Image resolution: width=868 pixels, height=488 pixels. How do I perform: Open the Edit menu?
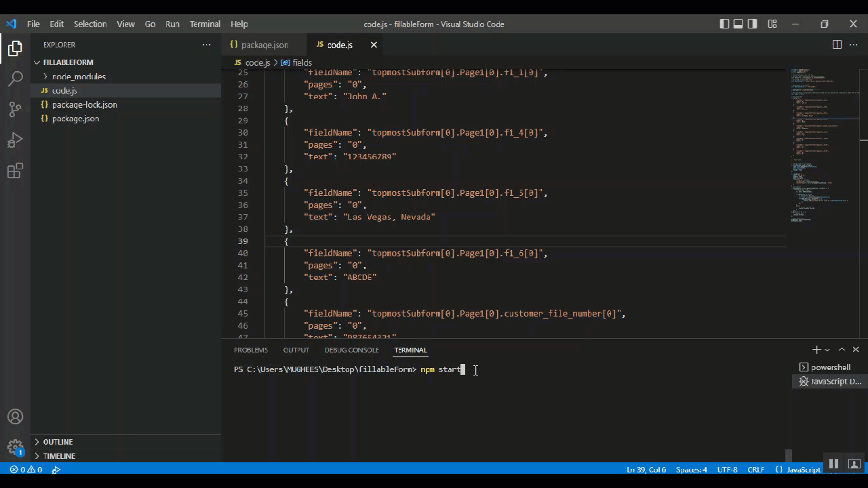coord(57,24)
